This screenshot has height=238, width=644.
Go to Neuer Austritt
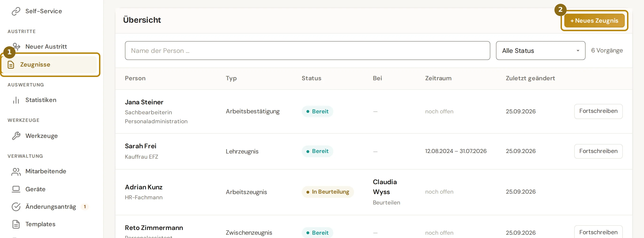point(46,47)
